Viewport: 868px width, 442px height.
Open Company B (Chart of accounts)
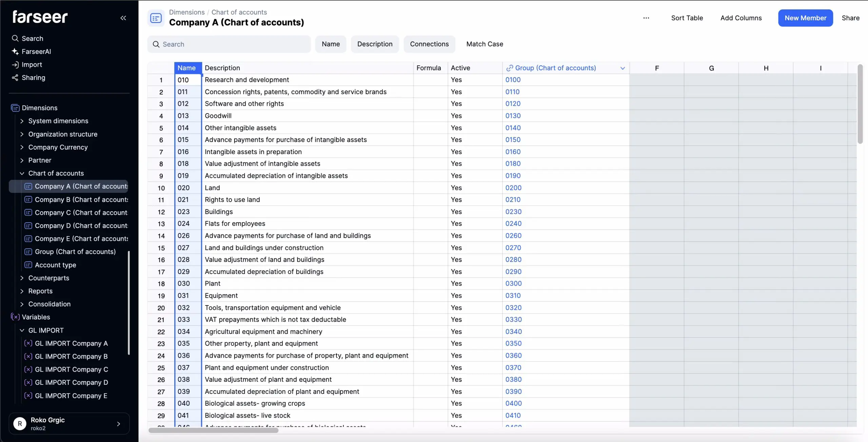(81, 199)
